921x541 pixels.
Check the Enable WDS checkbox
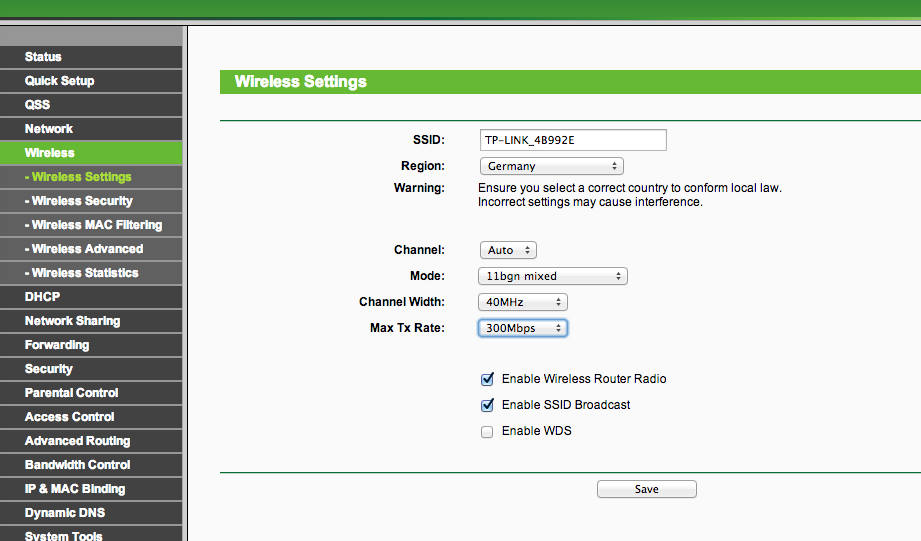pyautogui.click(x=487, y=432)
